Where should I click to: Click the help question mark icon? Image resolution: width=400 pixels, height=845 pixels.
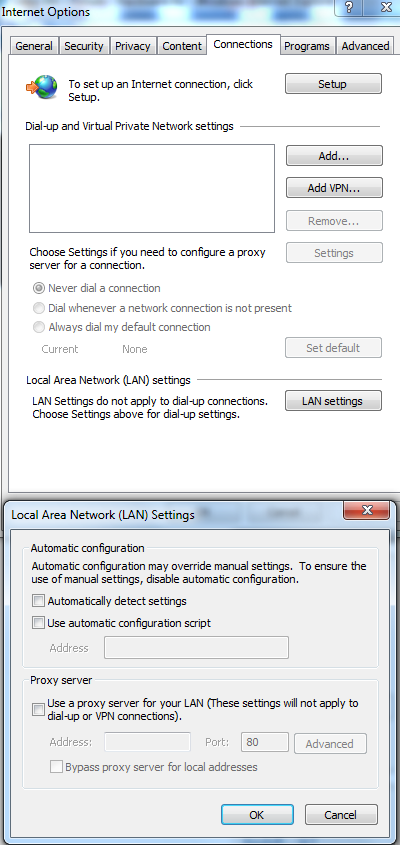coord(349,7)
